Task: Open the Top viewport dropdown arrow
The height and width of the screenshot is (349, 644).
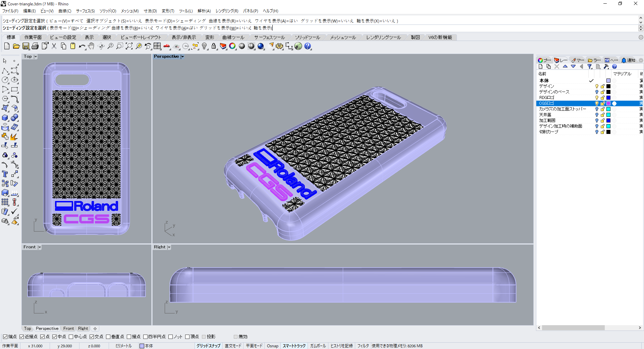Action: (x=36, y=57)
